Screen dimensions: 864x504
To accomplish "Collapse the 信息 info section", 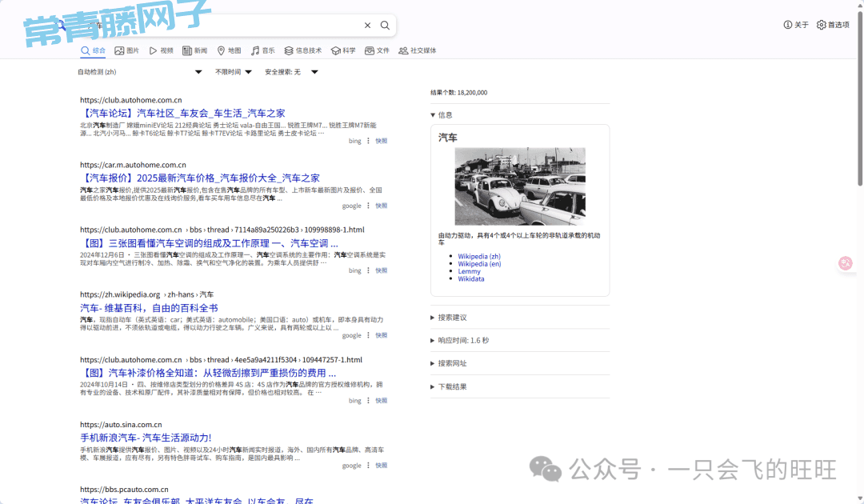I will click(442, 115).
